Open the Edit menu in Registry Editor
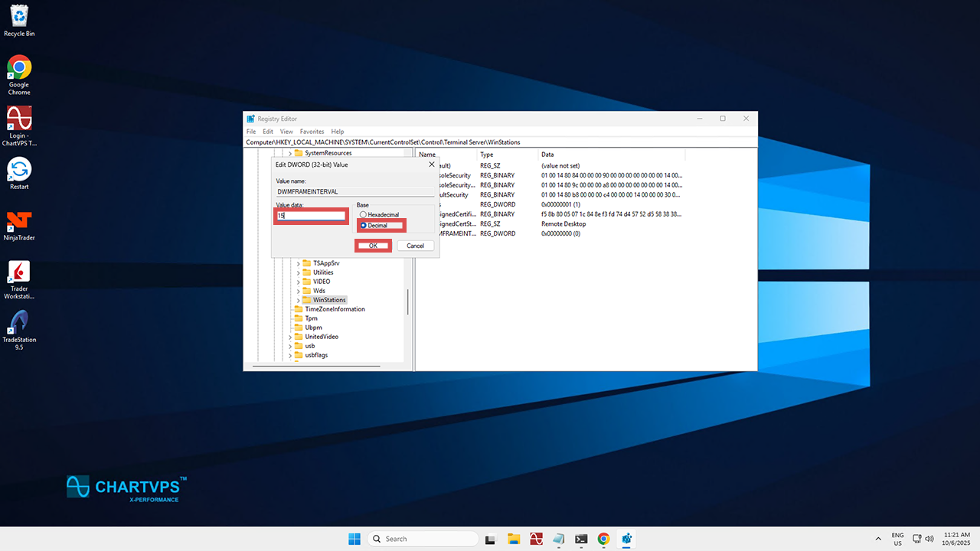980x551 pixels. pyautogui.click(x=268, y=132)
